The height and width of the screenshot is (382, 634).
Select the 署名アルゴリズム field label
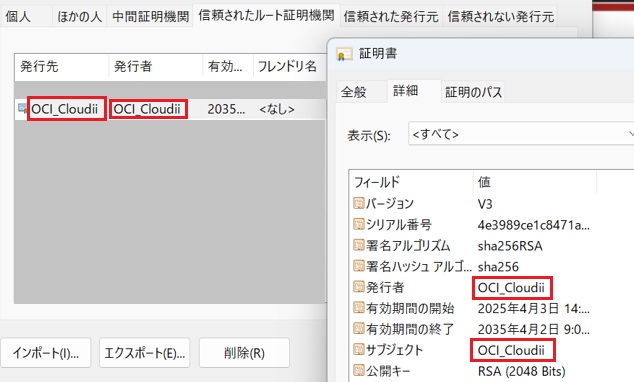point(408,245)
